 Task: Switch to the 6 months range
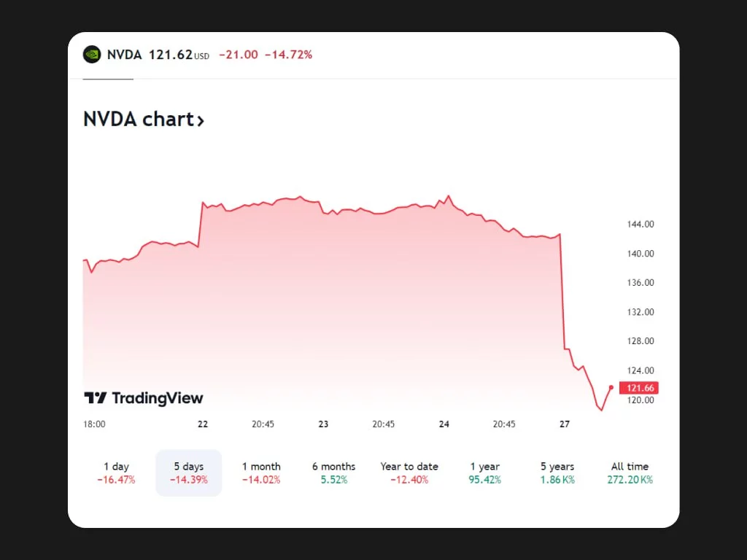click(x=333, y=472)
